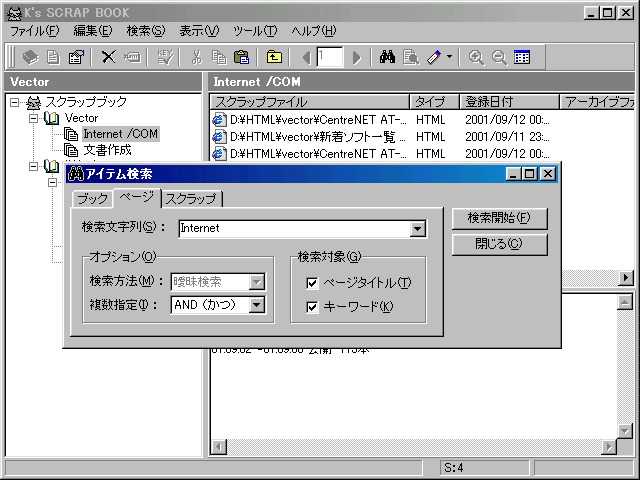Screen dimensions: 640x480
Task: Click the delete (X) toolbar icon
Action: click(108, 57)
